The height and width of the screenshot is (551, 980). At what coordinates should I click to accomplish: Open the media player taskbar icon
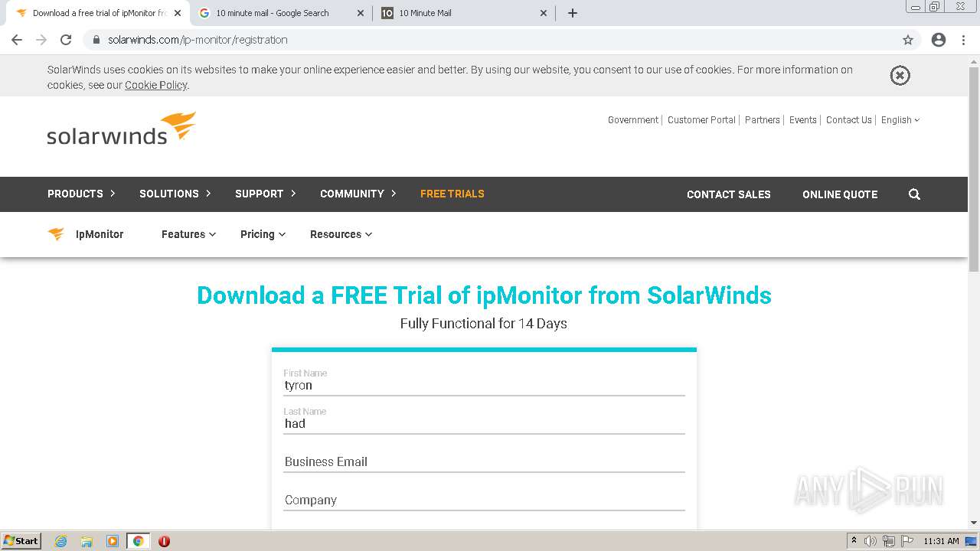[x=113, y=541]
